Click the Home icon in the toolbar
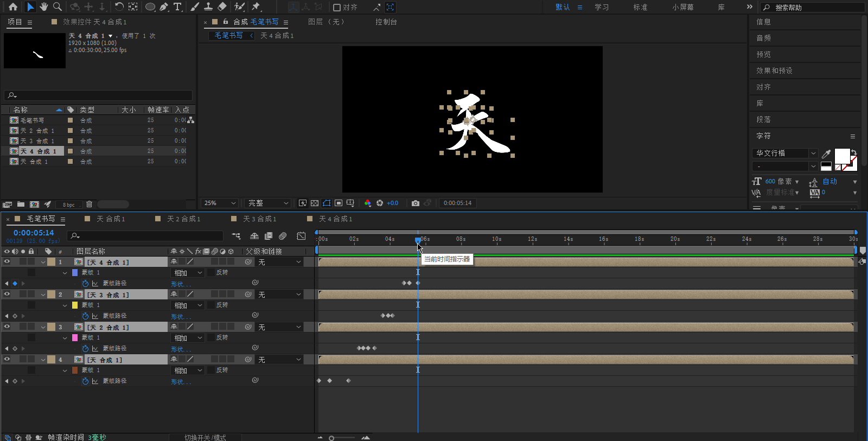 point(13,7)
